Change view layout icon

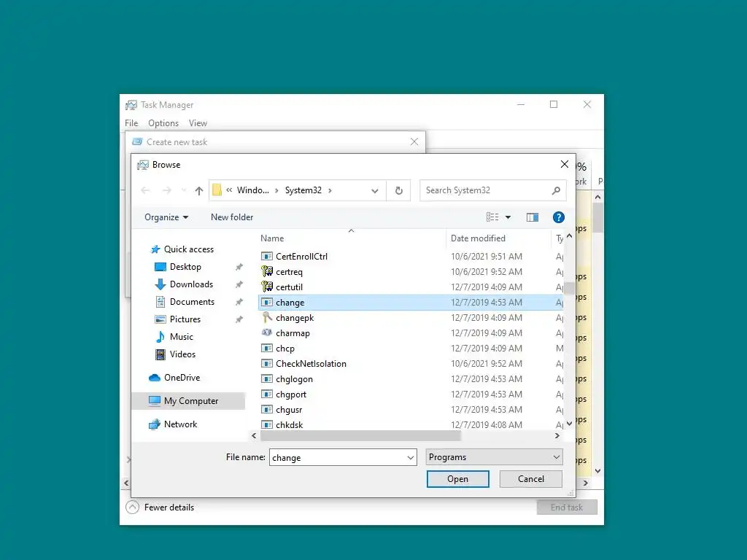point(492,217)
